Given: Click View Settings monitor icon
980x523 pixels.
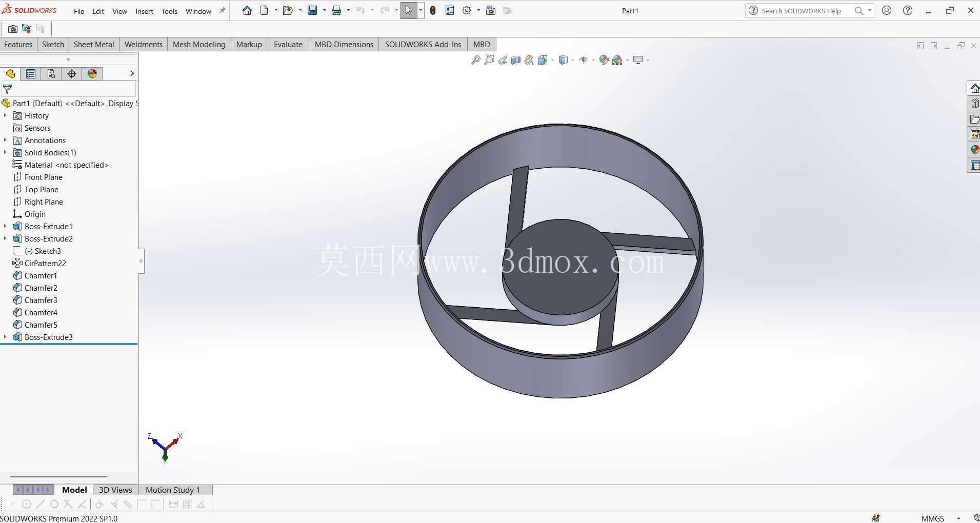Looking at the screenshot, I should point(638,60).
